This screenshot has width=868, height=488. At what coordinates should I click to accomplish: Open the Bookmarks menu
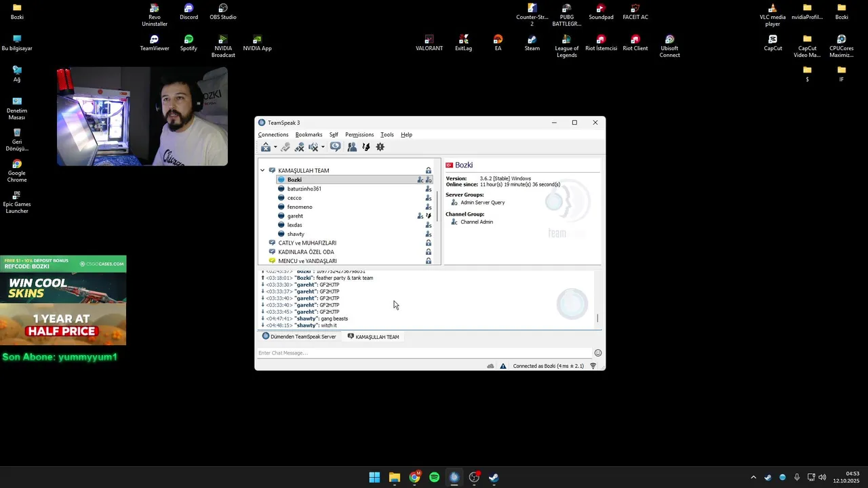(x=309, y=135)
